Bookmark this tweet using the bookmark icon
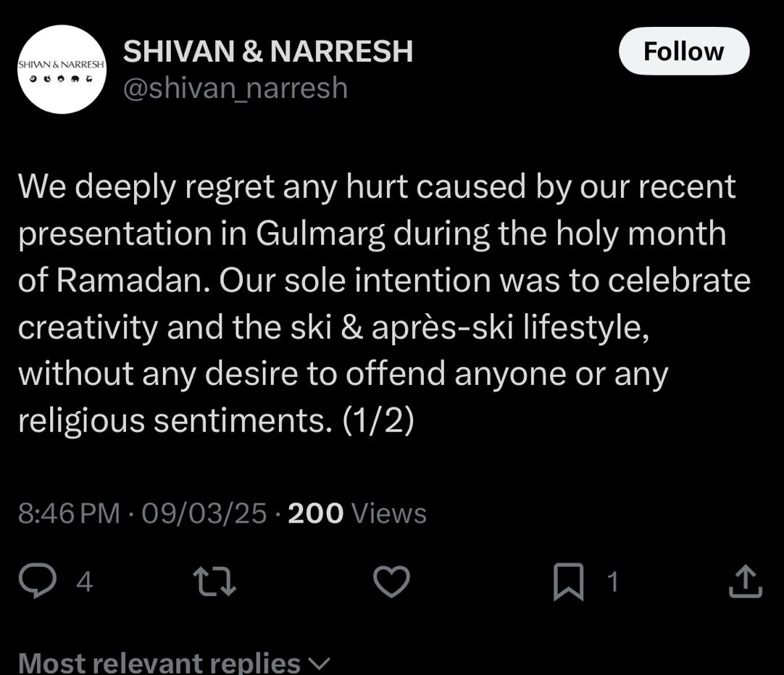 (x=568, y=582)
